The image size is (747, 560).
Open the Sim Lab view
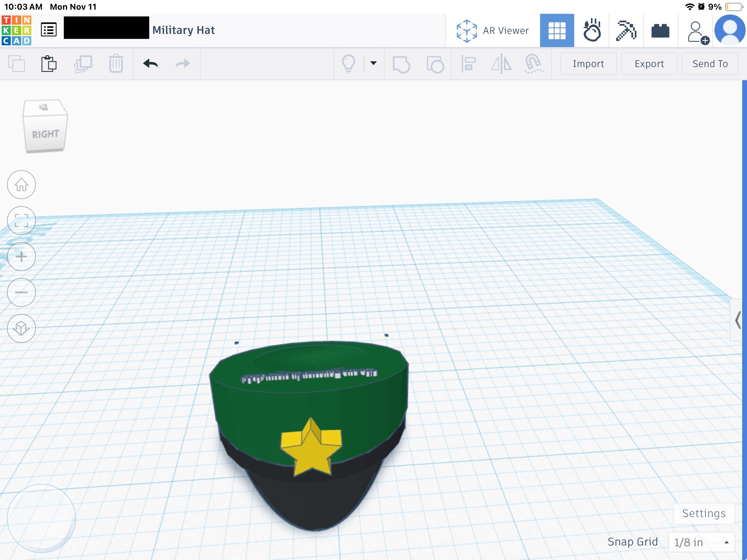592,30
